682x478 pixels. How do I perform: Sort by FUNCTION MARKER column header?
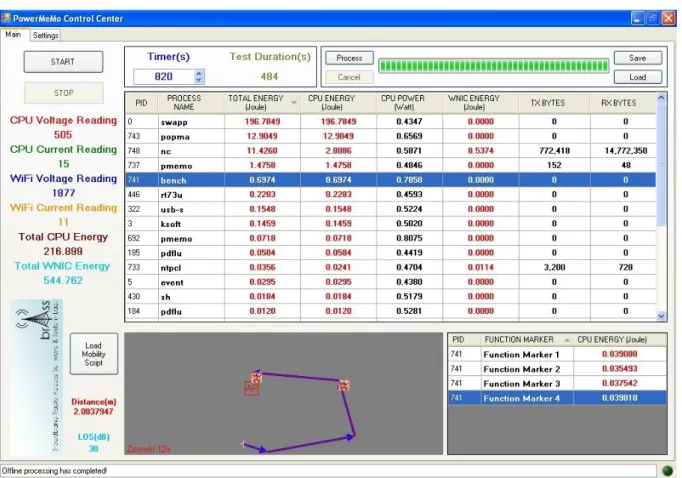click(x=527, y=340)
